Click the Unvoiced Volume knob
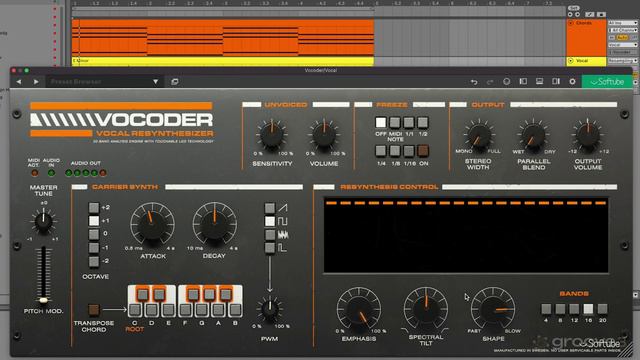640x360 pixels. 324,135
